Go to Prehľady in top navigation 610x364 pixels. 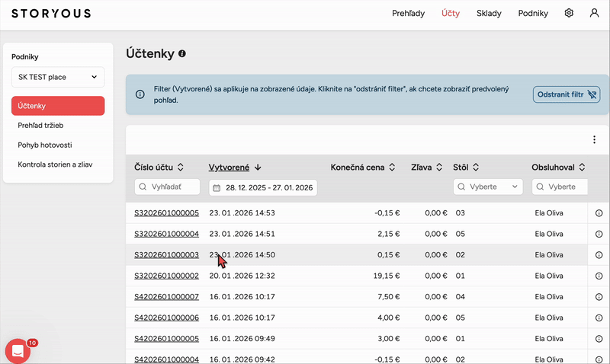pyautogui.click(x=409, y=13)
